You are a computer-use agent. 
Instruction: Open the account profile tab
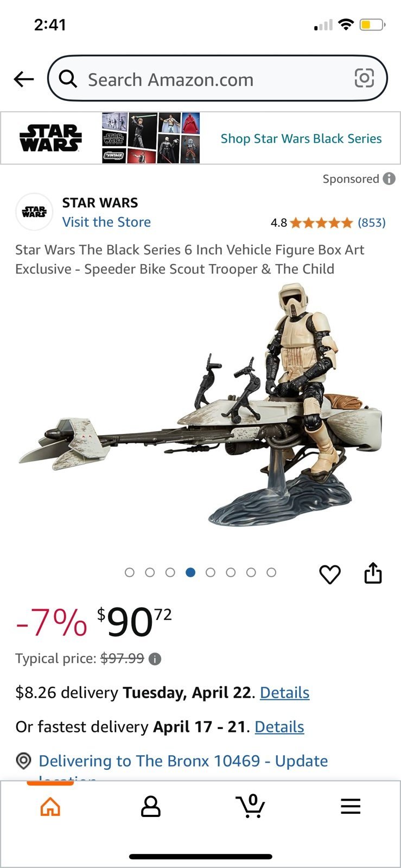pyautogui.click(x=150, y=806)
